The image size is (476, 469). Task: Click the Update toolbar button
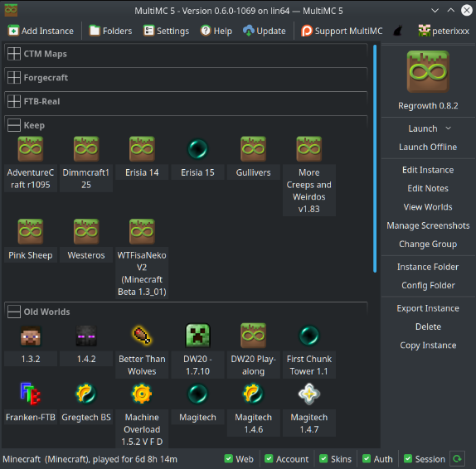264,31
